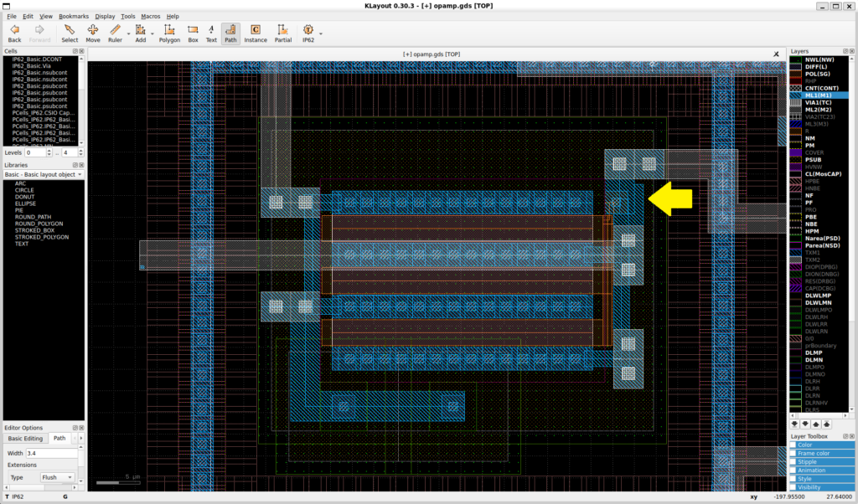
Task: Open the Libraries selection dropdown
Action: coord(44,174)
